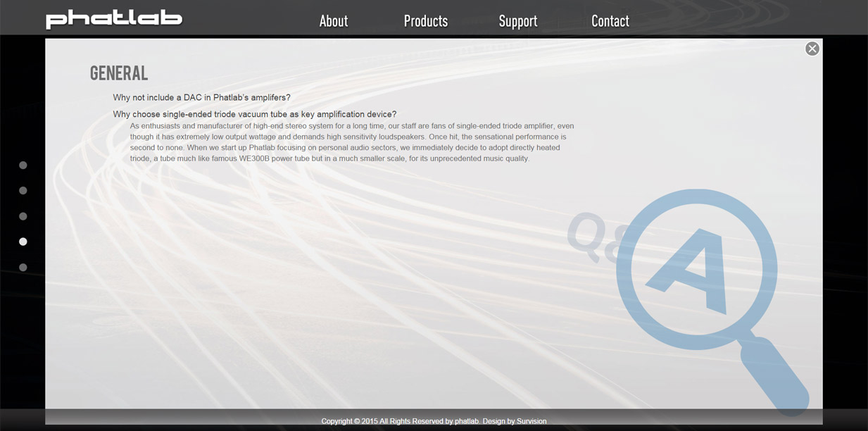This screenshot has width=868, height=431.
Task: Click the phatlab logo
Action: click(x=114, y=19)
